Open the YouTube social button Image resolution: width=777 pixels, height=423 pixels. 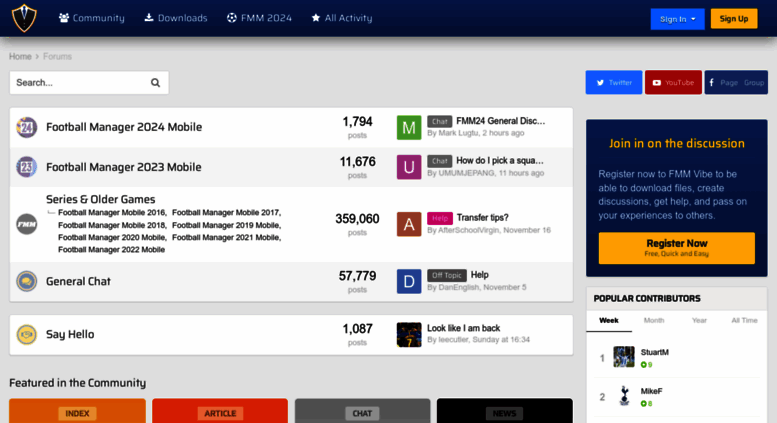673,83
